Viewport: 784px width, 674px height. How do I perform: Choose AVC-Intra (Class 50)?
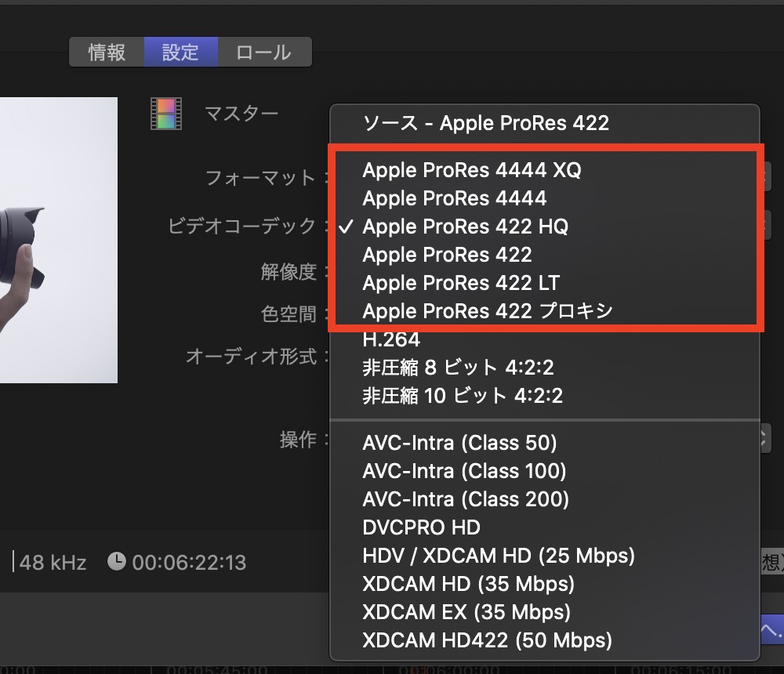(x=545, y=443)
